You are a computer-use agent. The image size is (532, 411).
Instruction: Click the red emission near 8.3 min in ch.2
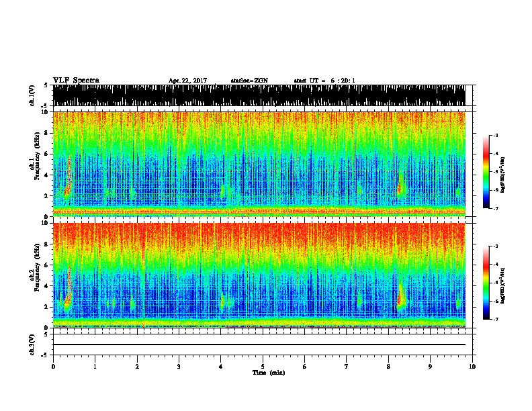tap(400, 297)
